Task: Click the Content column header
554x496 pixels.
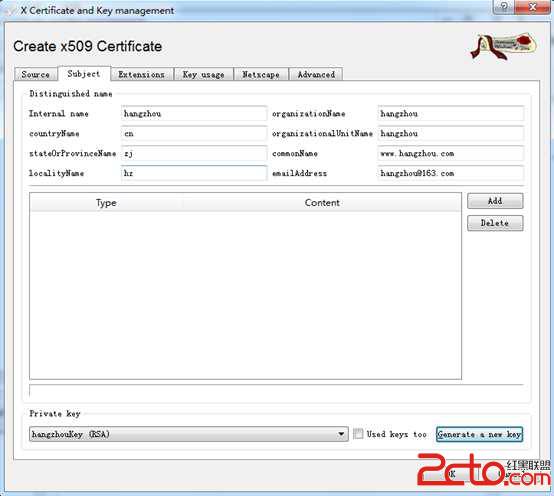Action: point(322,203)
